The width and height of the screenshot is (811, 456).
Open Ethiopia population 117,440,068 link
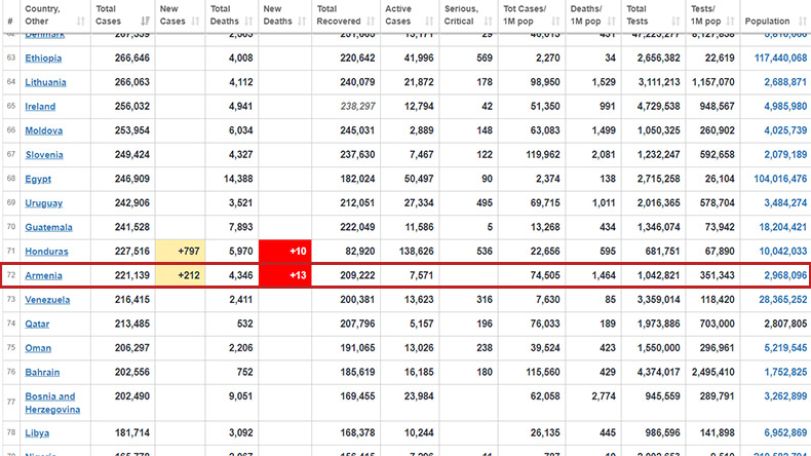(780, 58)
